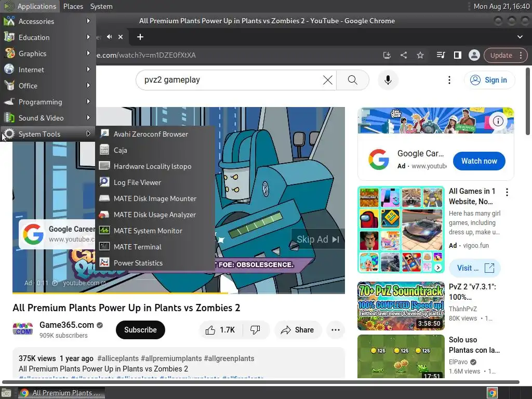532x399 pixels.
Task: Expand the Education submenu
Action: coord(48,37)
